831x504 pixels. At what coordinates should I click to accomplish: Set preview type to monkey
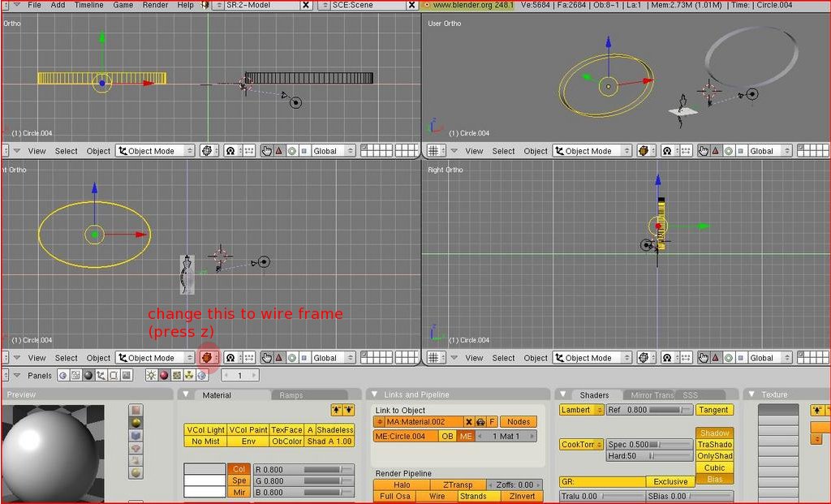(x=136, y=448)
